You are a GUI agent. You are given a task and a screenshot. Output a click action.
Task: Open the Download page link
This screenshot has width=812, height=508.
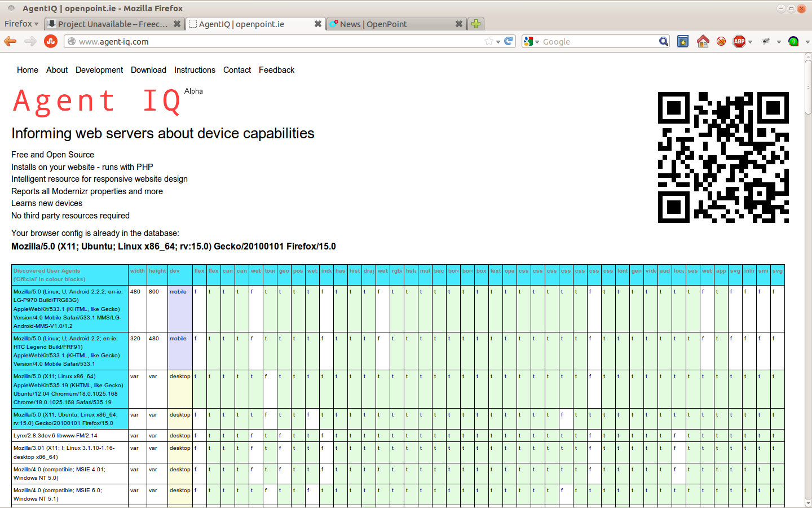[148, 70]
